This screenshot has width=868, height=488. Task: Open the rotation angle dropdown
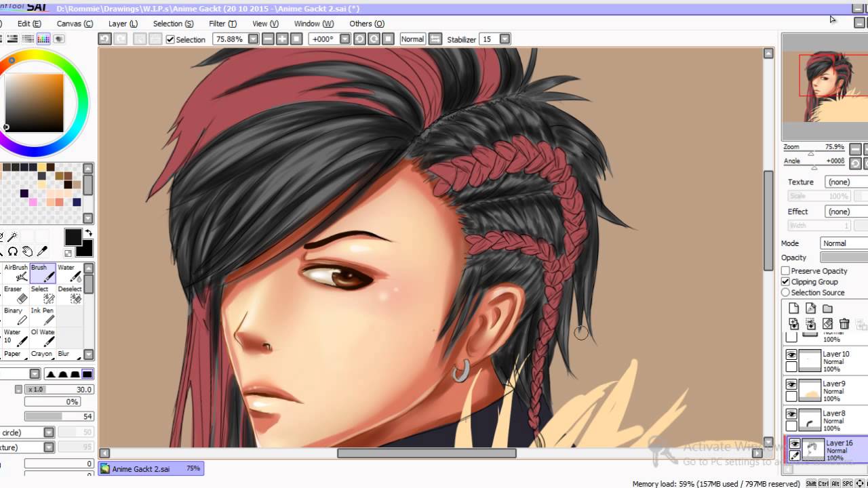[343, 39]
